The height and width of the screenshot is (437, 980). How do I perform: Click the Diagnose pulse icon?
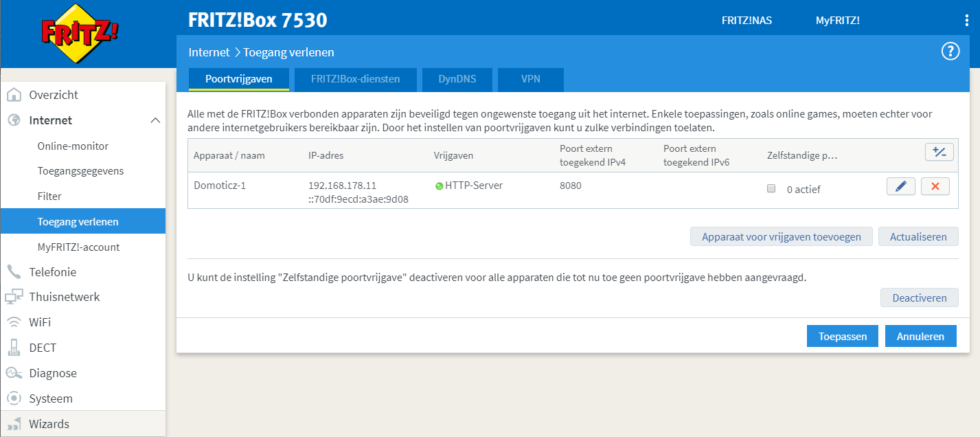[14, 373]
